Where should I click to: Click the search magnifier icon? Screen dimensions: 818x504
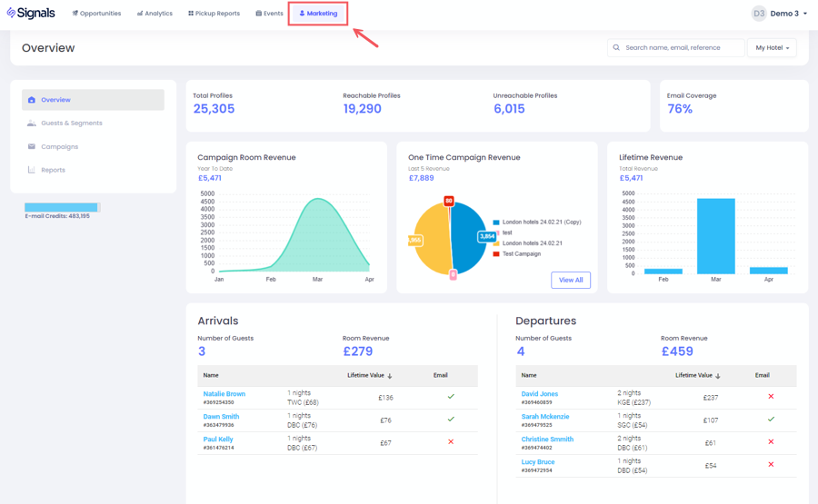616,48
